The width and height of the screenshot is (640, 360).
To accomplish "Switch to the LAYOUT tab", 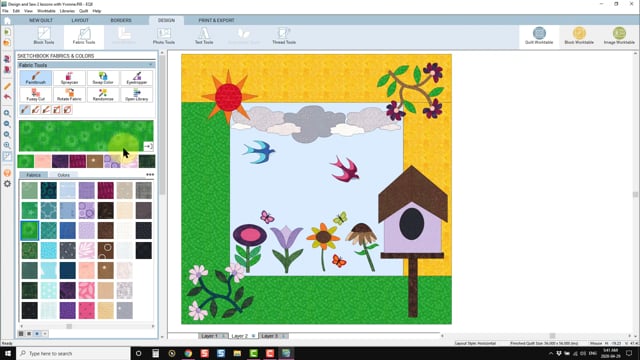I will point(80,20).
